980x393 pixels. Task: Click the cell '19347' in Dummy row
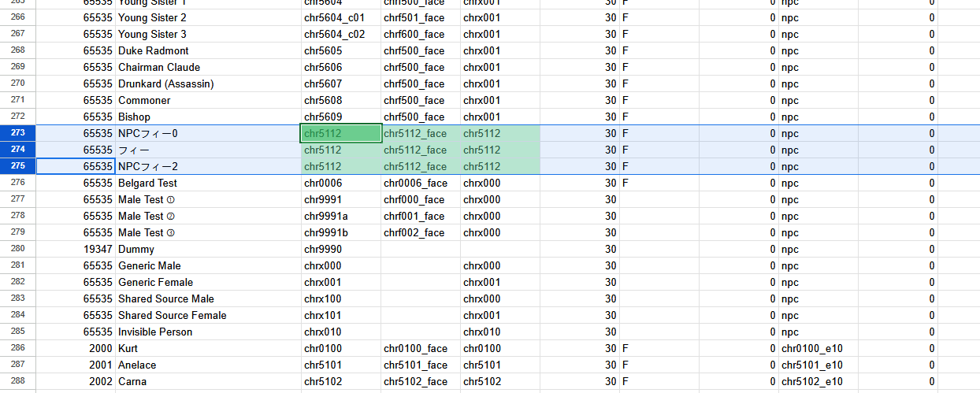click(x=76, y=249)
